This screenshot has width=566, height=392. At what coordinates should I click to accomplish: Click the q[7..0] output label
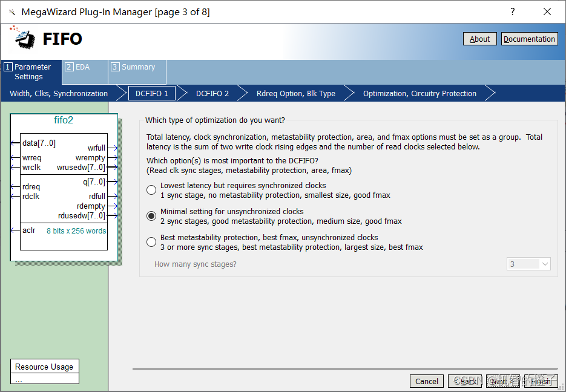[94, 181]
